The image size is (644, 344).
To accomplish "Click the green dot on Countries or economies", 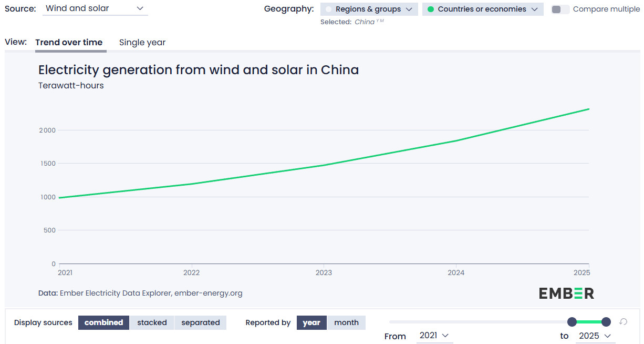I will (431, 9).
